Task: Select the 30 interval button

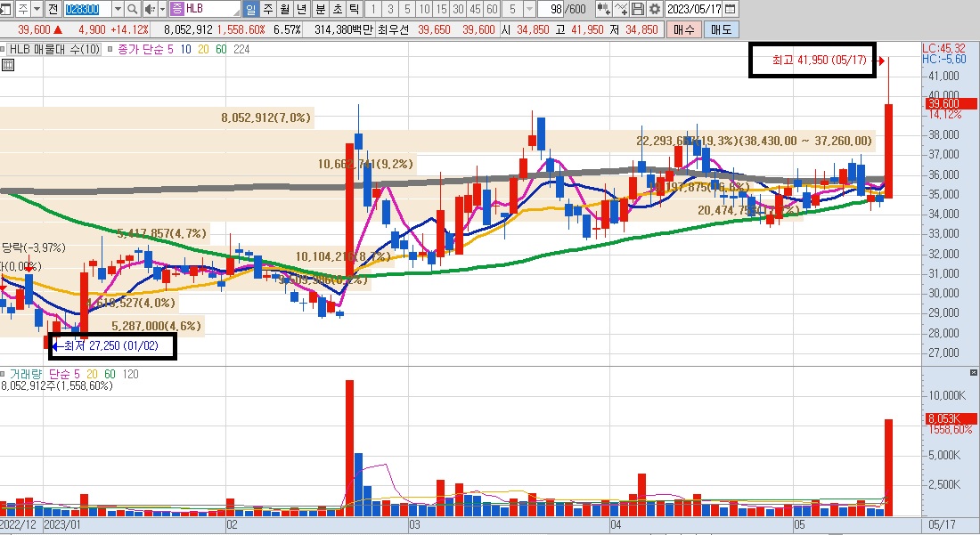Action: [458, 9]
